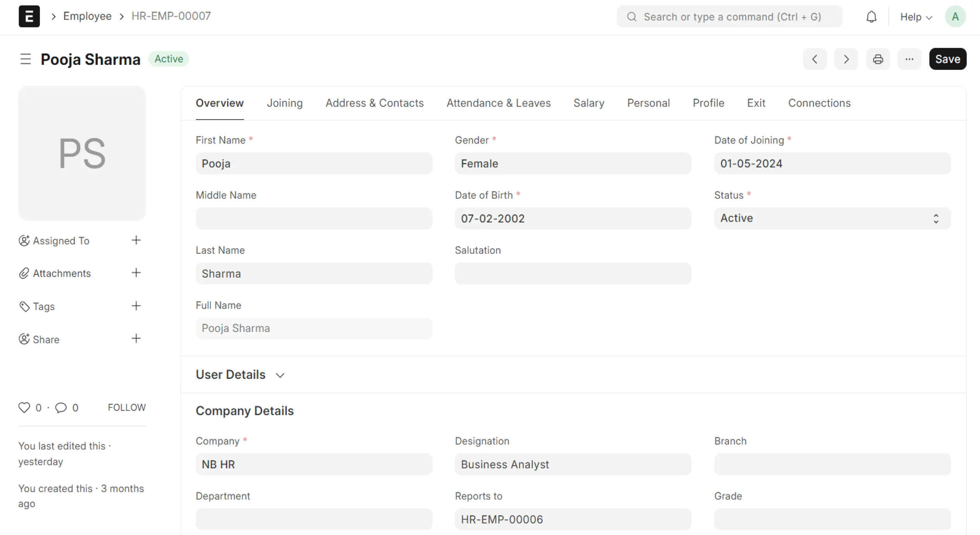Attach a file using the Attachments plus

coord(136,273)
